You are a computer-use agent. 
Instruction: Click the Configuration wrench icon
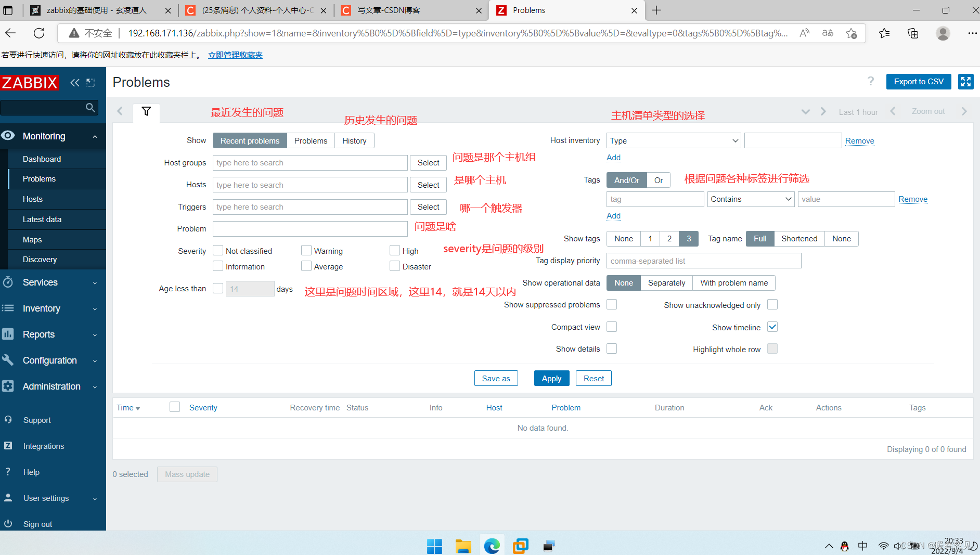click(x=8, y=360)
